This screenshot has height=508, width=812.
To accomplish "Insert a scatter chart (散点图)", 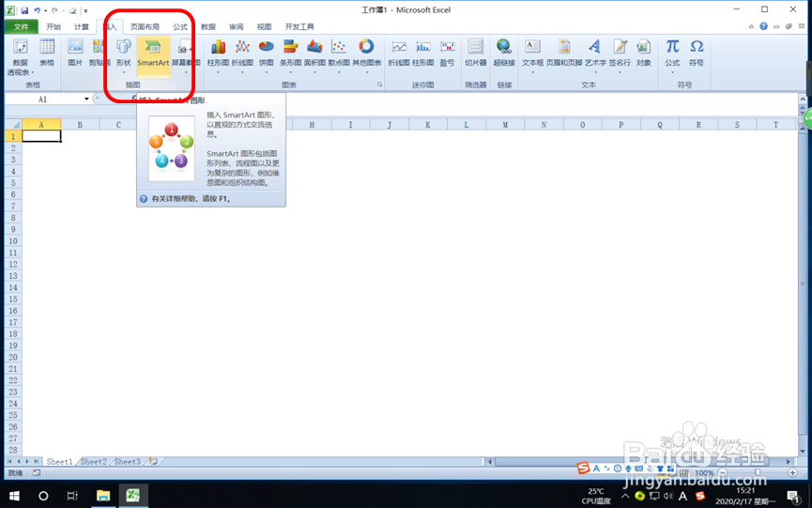I will click(339, 54).
